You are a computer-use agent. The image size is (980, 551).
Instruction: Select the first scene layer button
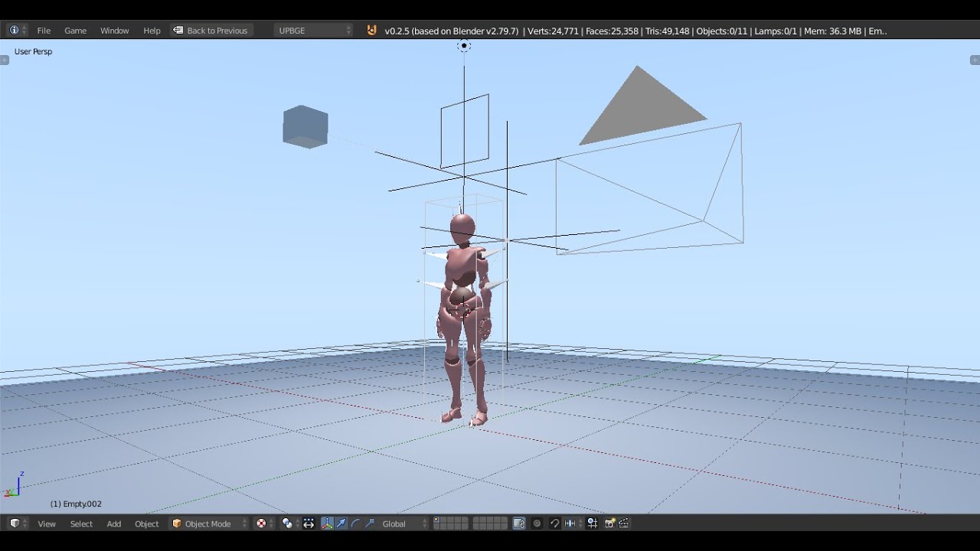pos(436,520)
